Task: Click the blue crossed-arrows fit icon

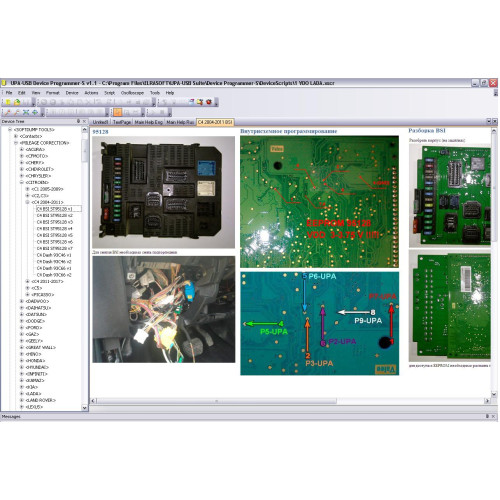Action: pos(26,112)
